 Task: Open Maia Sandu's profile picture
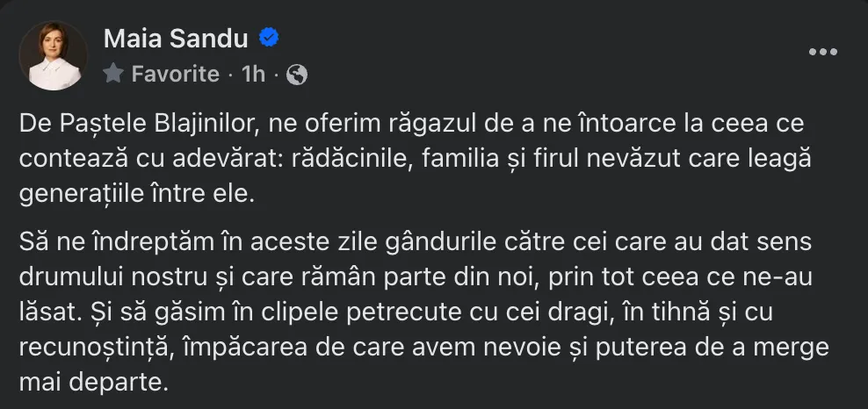point(54,55)
